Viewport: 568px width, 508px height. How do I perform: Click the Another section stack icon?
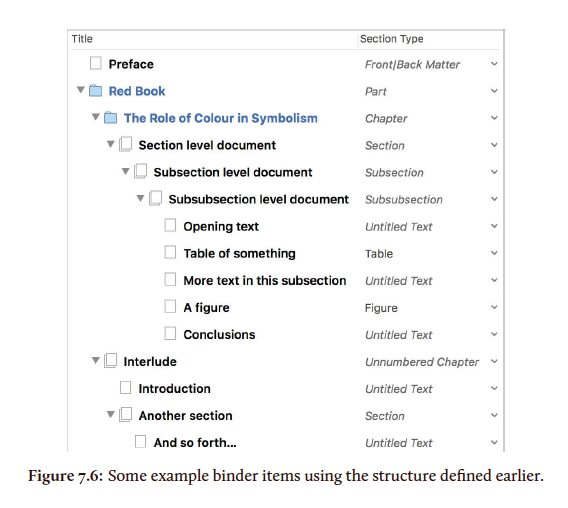tap(125, 415)
